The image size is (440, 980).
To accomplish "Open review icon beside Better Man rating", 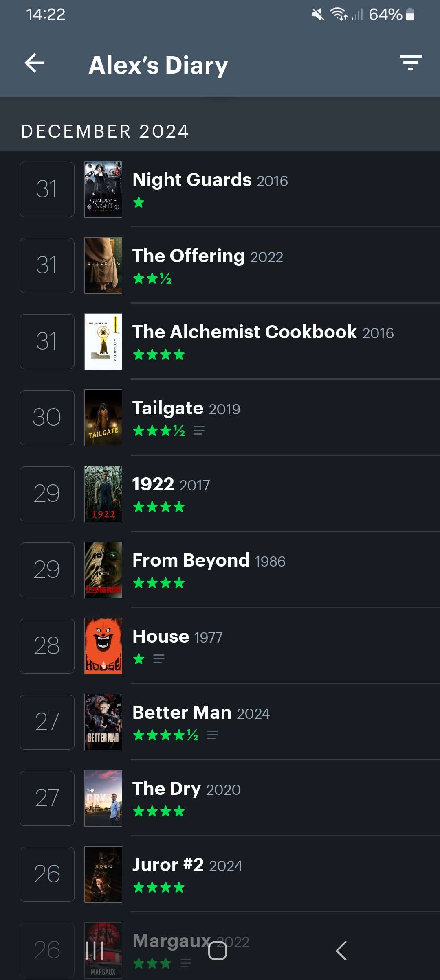I will pos(213,735).
